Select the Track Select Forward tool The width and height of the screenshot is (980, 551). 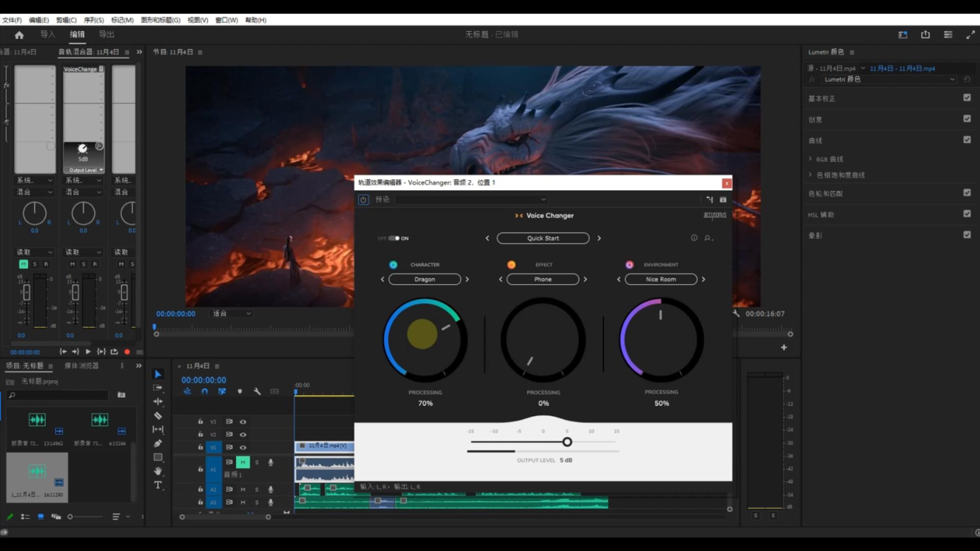158,388
